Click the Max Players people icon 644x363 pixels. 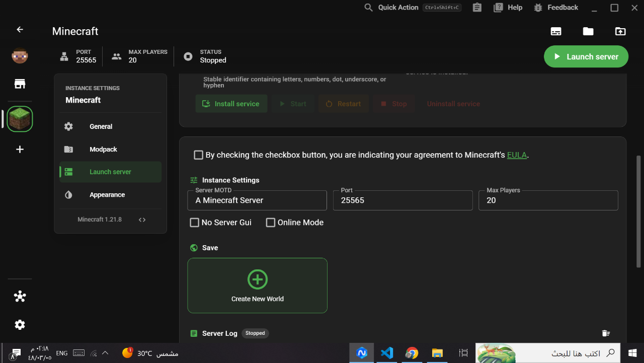point(117,56)
